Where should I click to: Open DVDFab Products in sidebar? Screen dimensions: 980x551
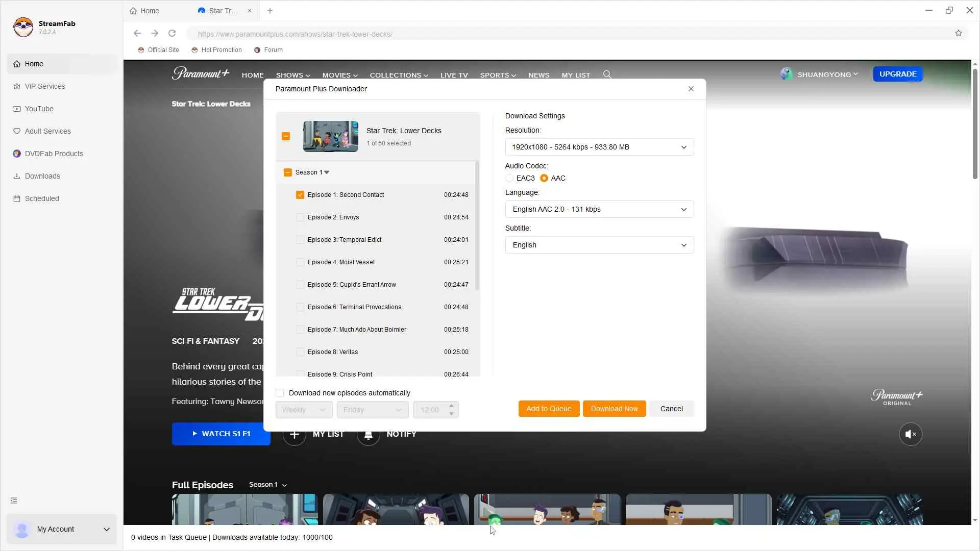coord(61,154)
